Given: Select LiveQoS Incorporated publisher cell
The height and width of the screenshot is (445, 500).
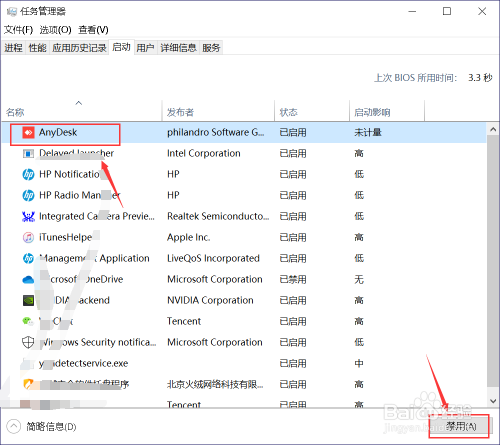Looking at the screenshot, I should point(213,258).
